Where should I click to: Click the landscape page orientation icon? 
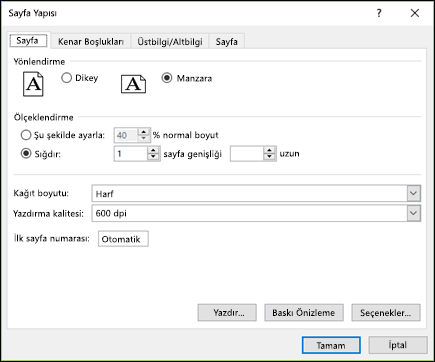(x=133, y=84)
